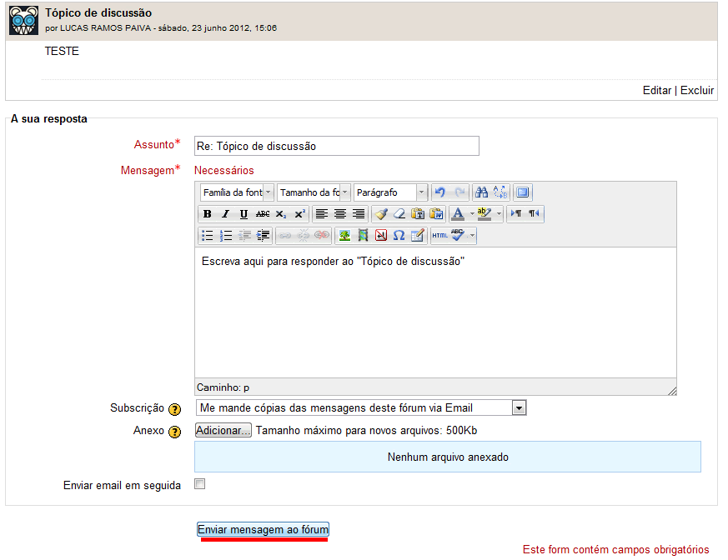Open HTML source editor
The image size is (728, 560).
coord(439,236)
